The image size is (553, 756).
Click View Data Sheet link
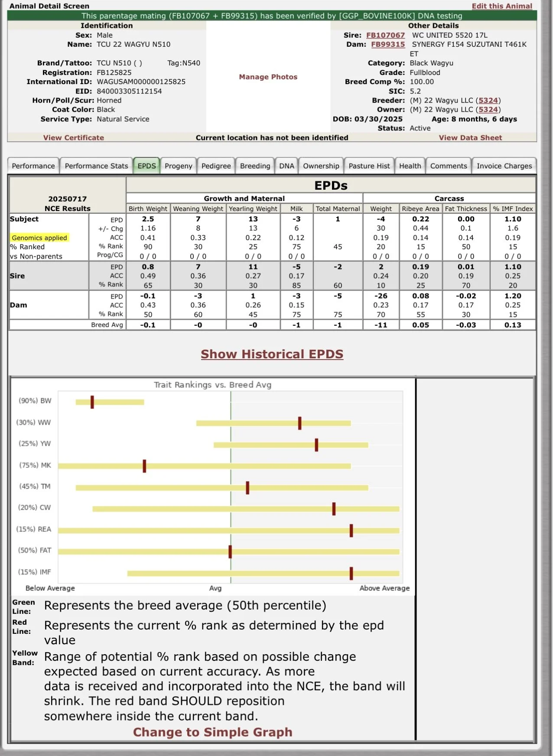470,138
